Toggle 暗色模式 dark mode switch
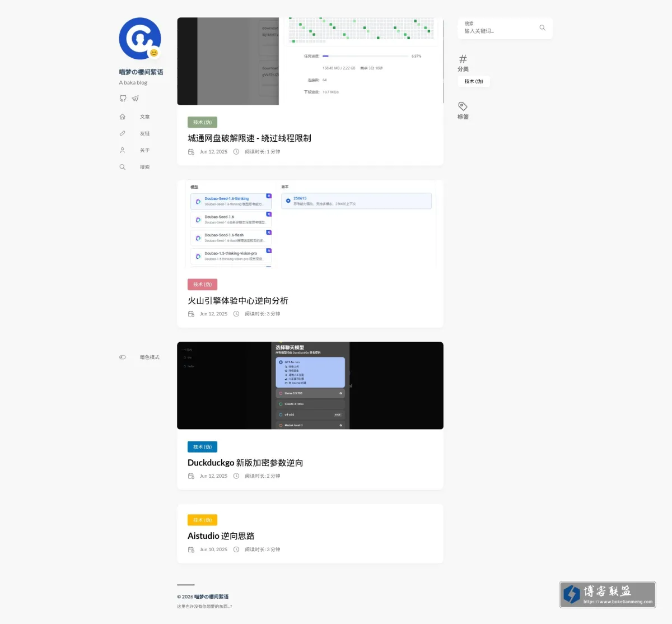Screen dimensions: 672x624 pos(123,357)
